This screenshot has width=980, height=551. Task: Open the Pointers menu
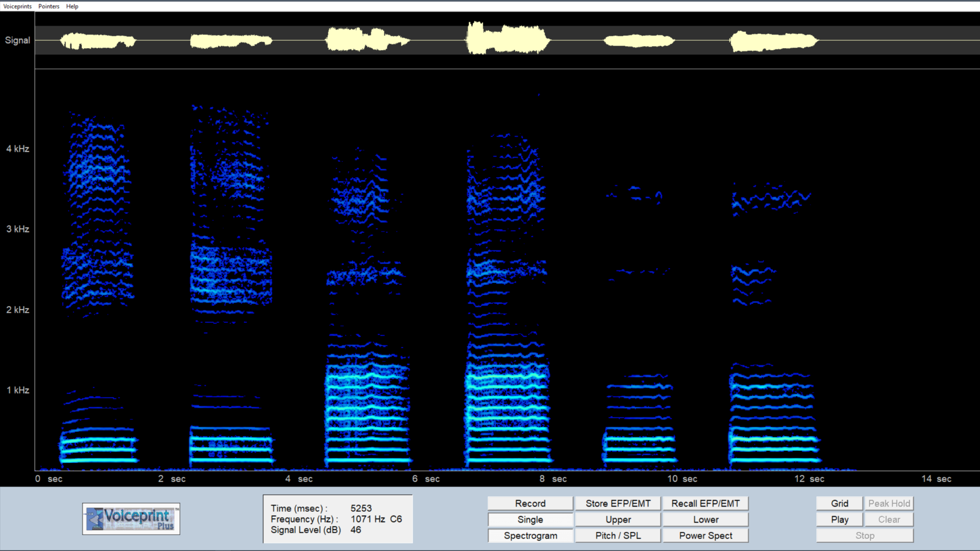49,6
